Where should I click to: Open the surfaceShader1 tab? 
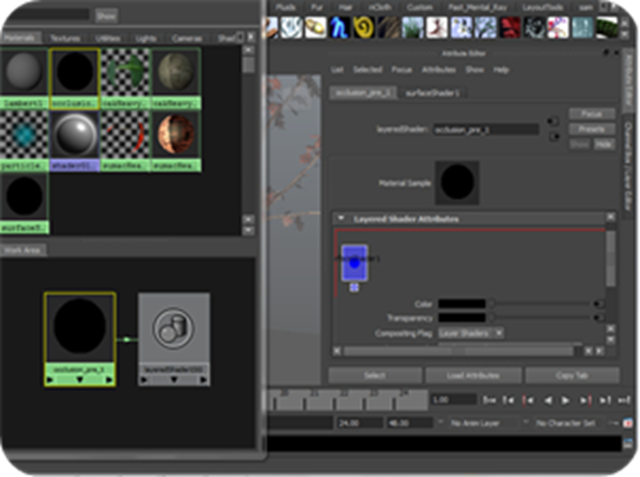[x=424, y=93]
